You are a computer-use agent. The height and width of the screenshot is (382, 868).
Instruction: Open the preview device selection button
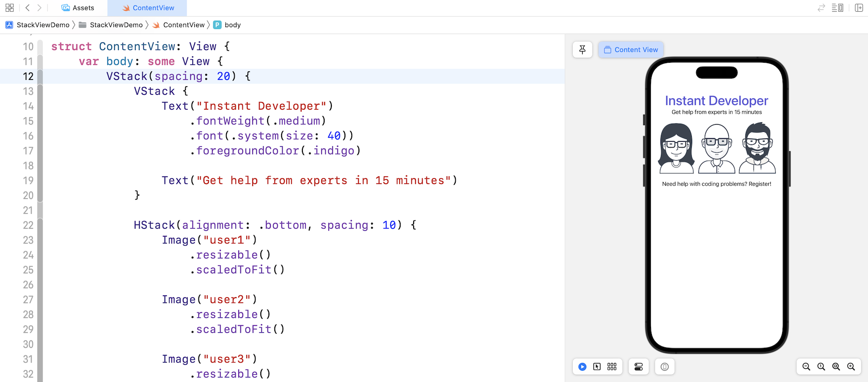(x=665, y=367)
